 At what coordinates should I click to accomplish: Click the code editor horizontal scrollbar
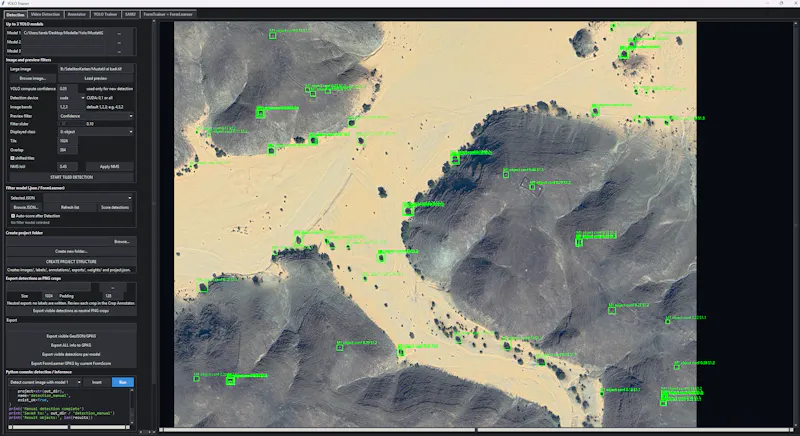click(69, 427)
